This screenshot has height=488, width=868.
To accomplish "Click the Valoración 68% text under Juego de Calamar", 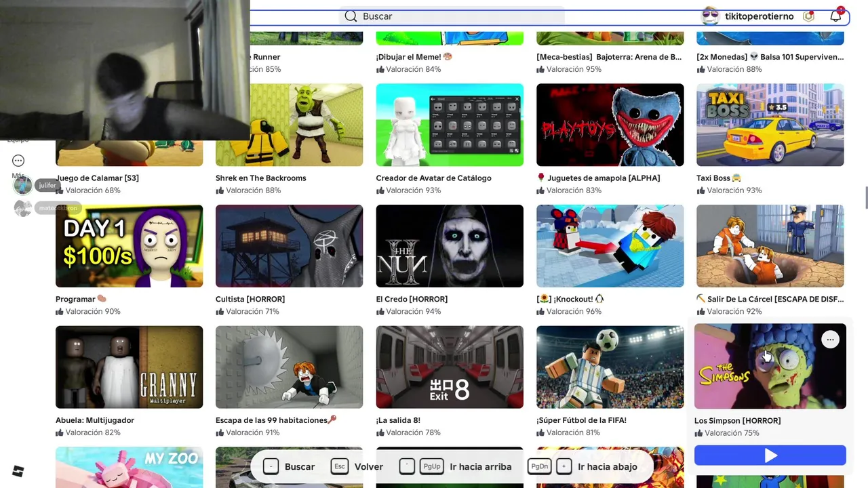I will coord(93,190).
